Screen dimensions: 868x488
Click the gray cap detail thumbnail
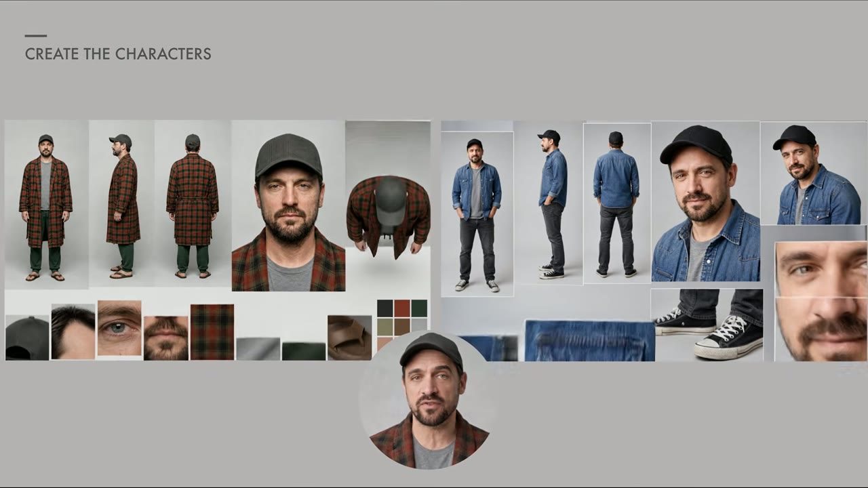(x=27, y=338)
